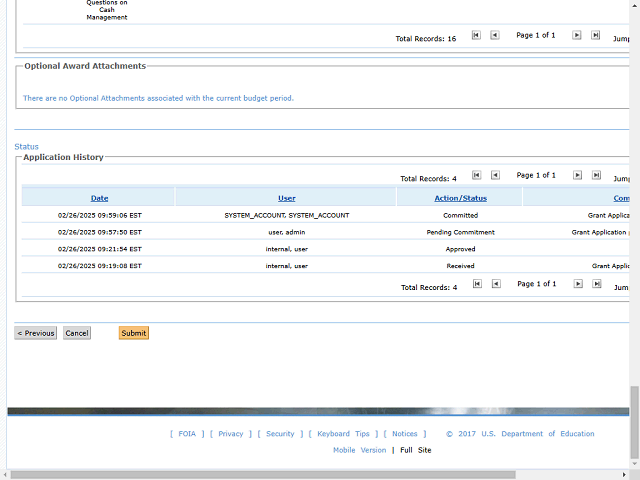Viewport: 640px width, 480px height.
Task: Sort history by Action/Status column header
Action: click(460, 198)
